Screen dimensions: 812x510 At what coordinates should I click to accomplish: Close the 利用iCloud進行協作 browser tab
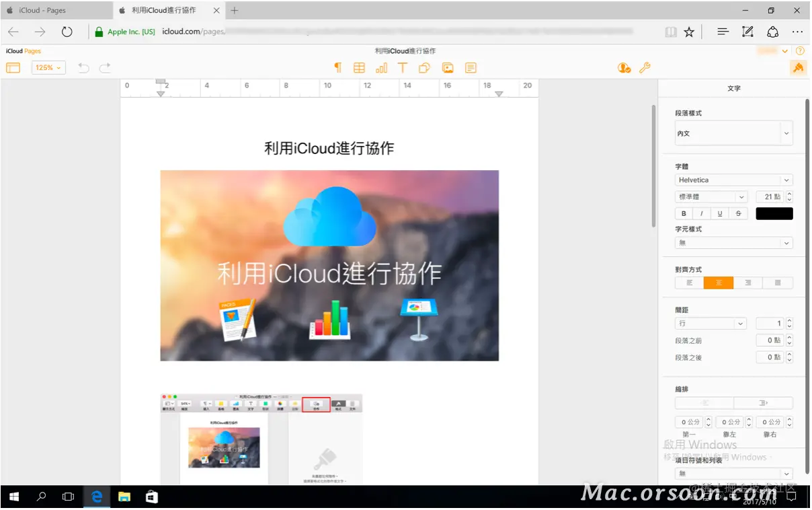coord(216,10)
